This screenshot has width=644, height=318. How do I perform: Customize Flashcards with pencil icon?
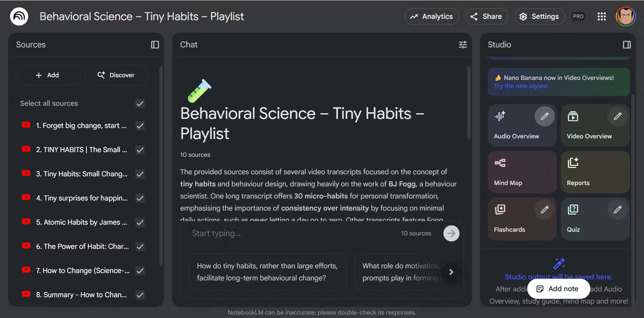[544, 210]
